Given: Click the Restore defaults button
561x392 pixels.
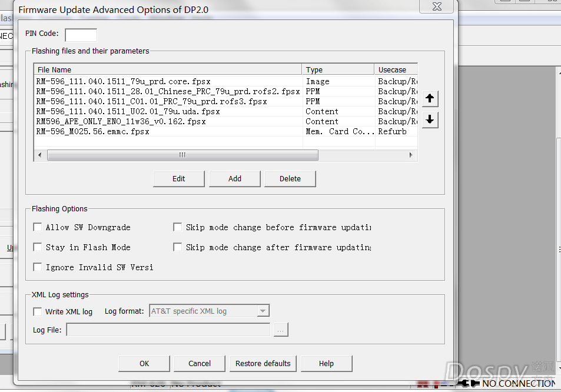Looking at the screenshot, I should point(263,364).
